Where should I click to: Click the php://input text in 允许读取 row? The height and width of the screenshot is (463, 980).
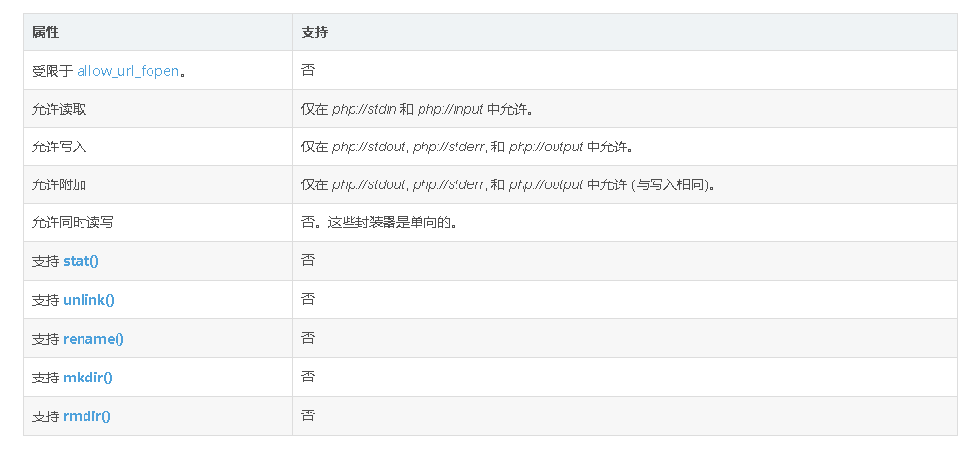[x=450, y=109]
